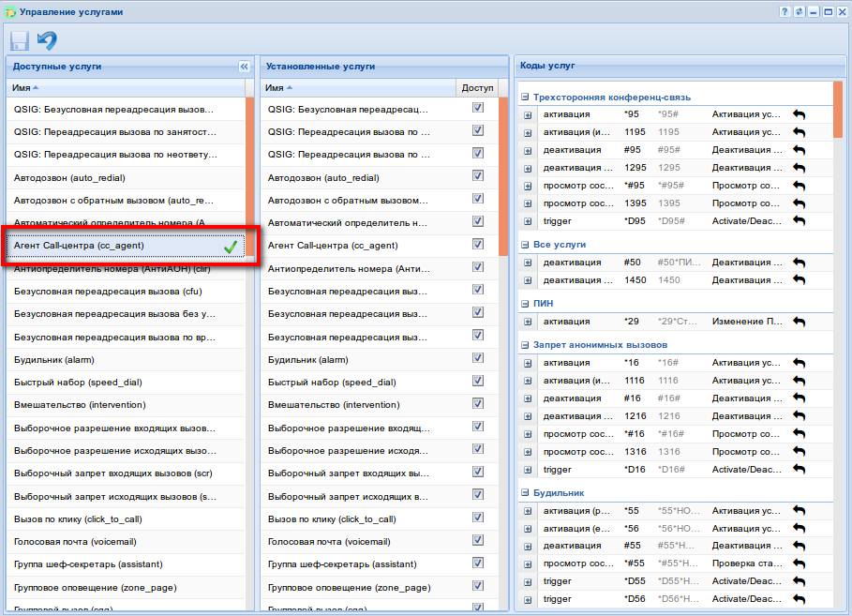The height and width of the screenshot is (616, 852).
Task: Expand the деактивация #95 code row
Action: point(528,150)
